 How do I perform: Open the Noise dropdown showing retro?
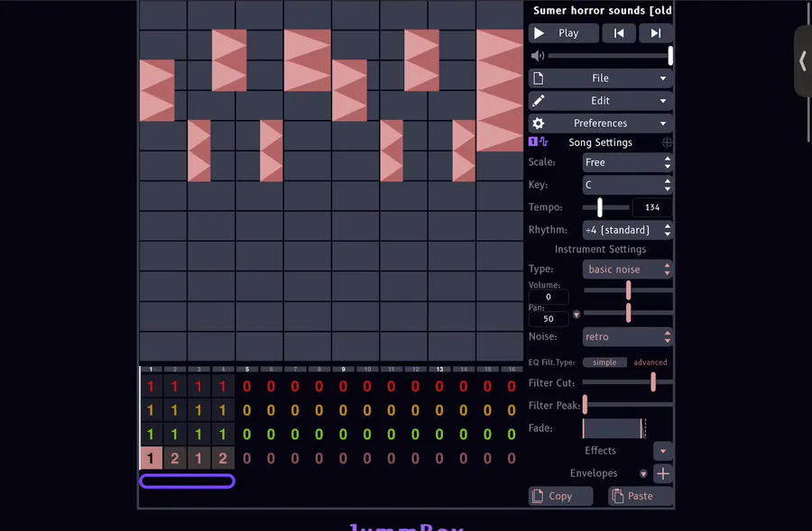(627, 337)
